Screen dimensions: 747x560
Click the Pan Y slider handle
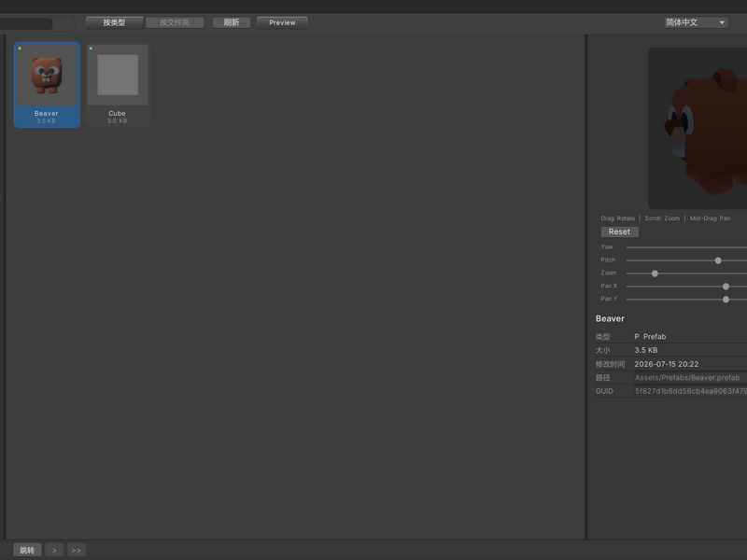(x=726, y=300)
